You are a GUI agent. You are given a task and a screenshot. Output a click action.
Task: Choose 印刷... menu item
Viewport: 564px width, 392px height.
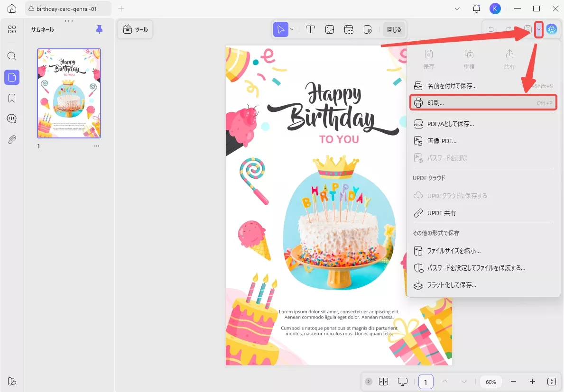click(x=483, y=103)
